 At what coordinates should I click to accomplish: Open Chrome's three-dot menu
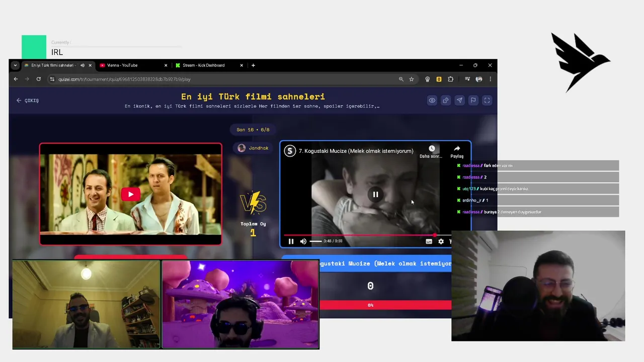(490, 79)
